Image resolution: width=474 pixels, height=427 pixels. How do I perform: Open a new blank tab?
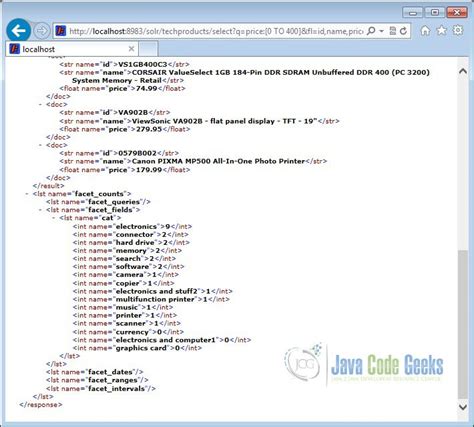click(148, 49)
